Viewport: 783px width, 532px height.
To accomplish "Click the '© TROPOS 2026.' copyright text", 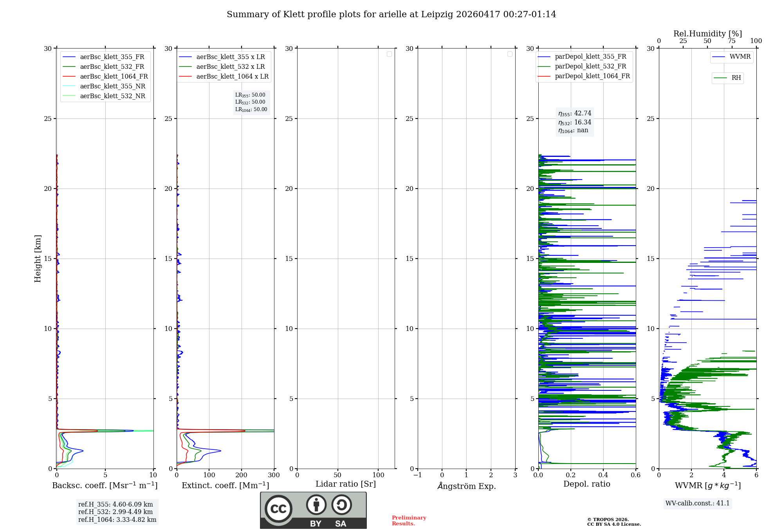I will click(608, 519).
